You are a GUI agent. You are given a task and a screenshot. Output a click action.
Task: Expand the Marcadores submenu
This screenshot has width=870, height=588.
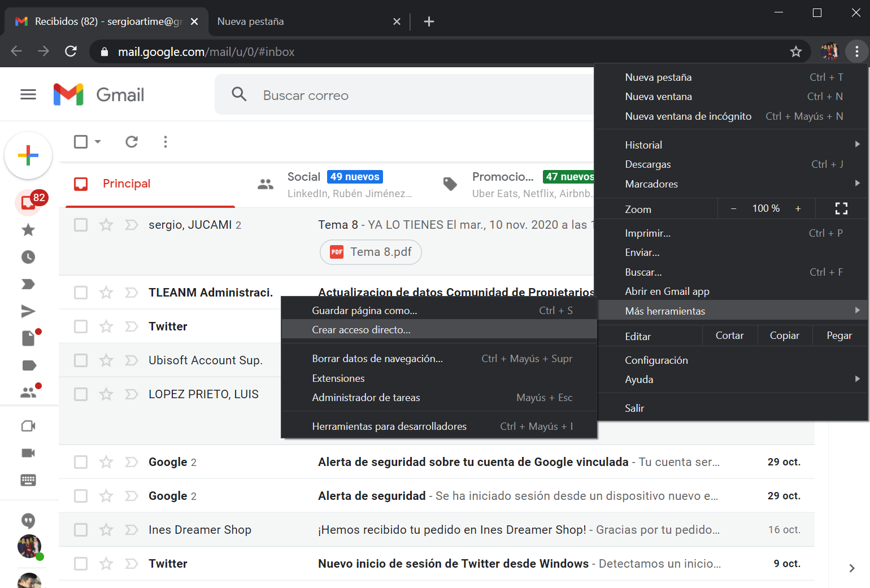coord(730,184)
